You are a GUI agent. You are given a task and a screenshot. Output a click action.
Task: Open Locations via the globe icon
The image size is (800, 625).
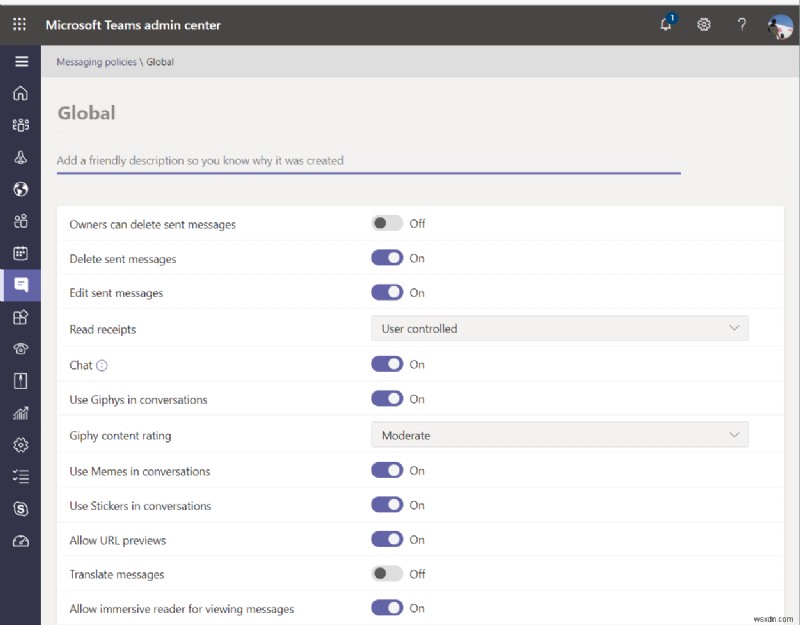point(20,189)
